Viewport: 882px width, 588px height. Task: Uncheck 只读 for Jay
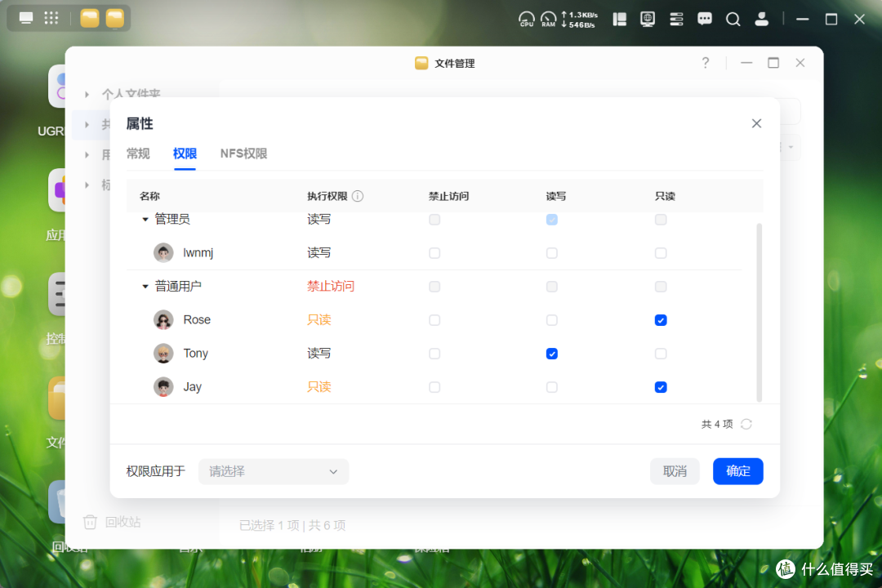(661, 387)
